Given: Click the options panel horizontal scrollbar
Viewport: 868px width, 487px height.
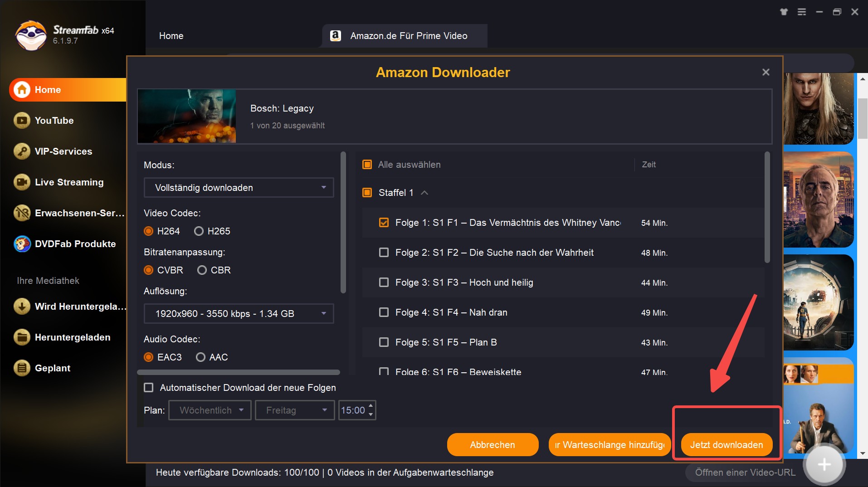Looking at the screenshot, I should pos(239,372).
